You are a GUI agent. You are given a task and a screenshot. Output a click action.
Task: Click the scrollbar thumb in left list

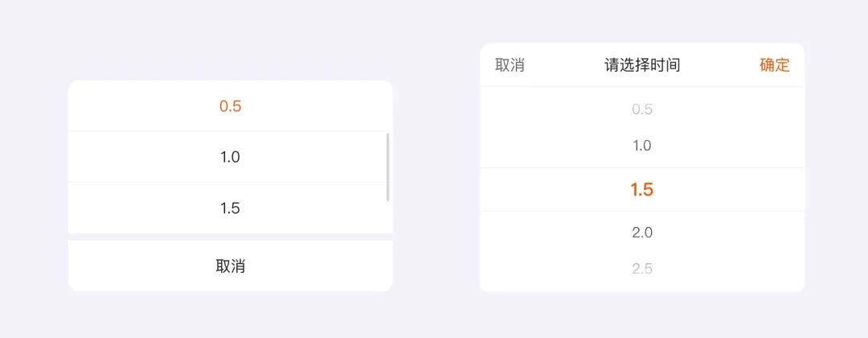(x=388, y=167)
